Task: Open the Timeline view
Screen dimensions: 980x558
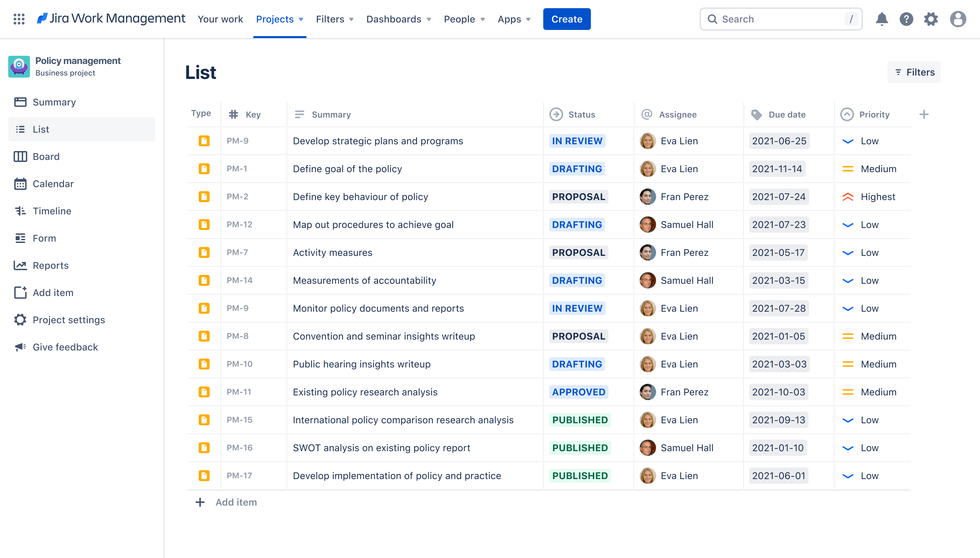Action: tap(52, 211)
